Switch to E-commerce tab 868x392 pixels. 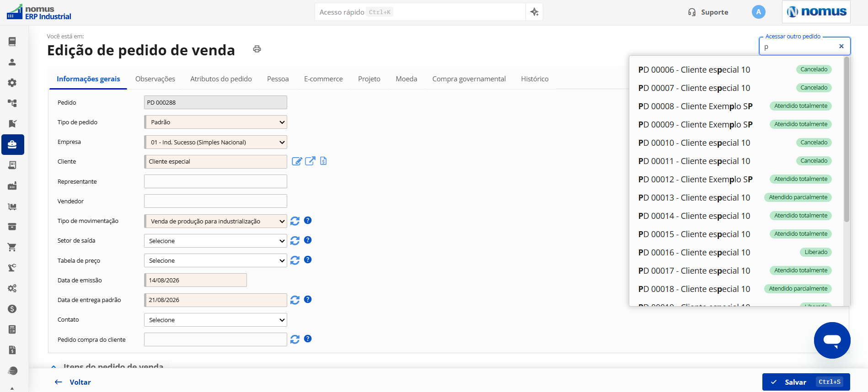[323, 79]
